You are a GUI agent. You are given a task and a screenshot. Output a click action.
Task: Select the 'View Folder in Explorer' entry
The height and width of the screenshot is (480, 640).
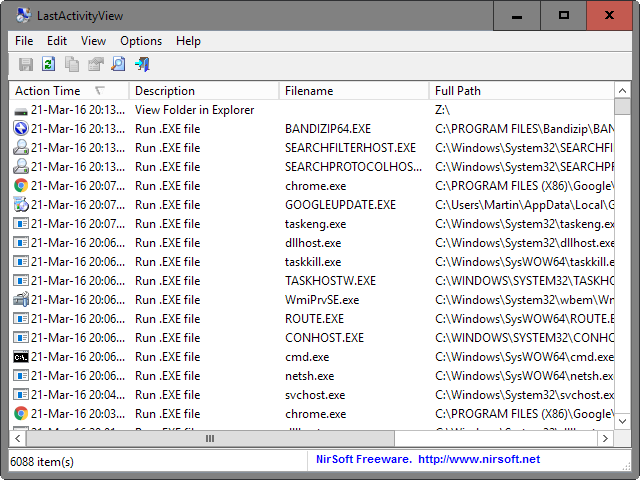194,110
